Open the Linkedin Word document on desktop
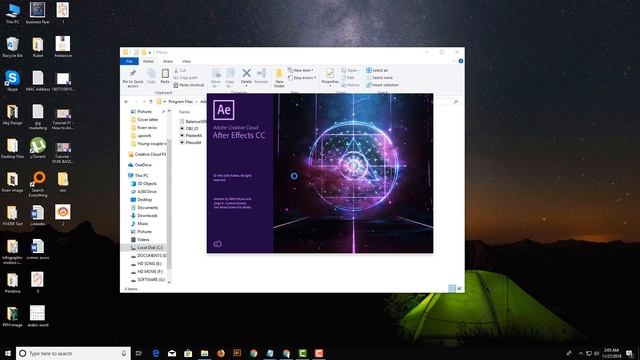Viewport: 640px width, 360px height. pyautogui.click(x=38, y=215)
